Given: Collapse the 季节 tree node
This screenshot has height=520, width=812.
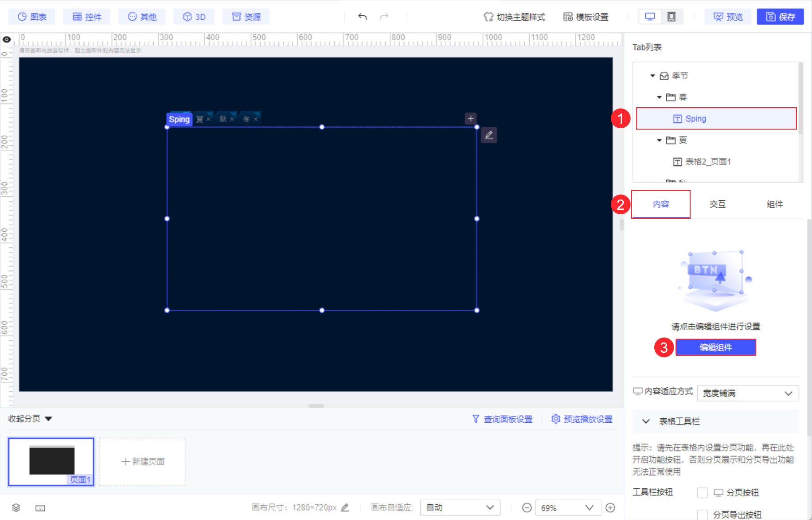Looking at the screenshot, I should 652,76.
